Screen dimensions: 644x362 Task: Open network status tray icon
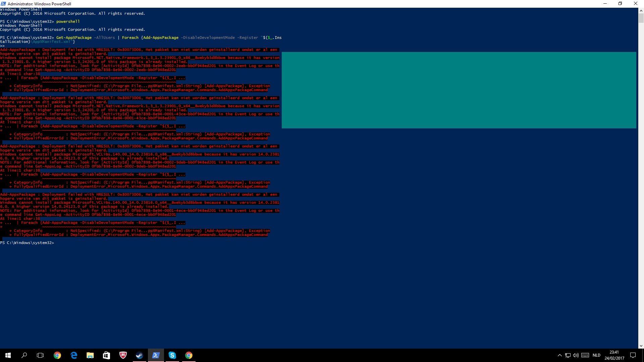coord(568,355)
